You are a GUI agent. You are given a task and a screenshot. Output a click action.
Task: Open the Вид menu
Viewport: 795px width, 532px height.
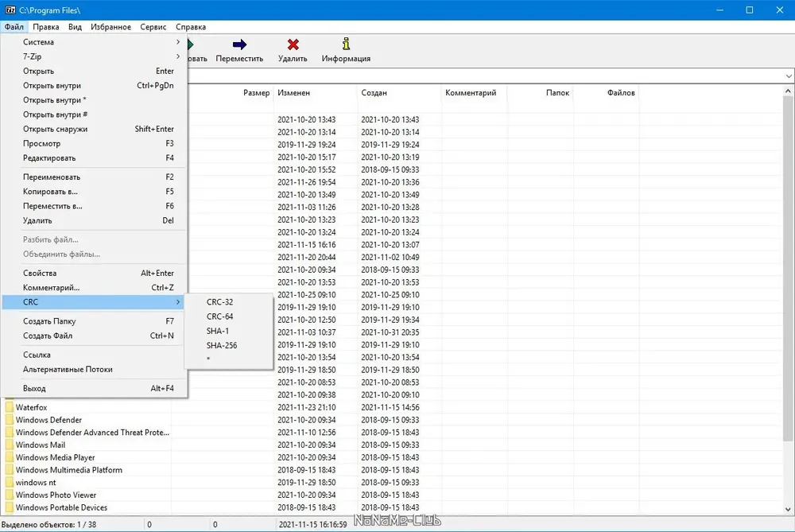(75, 27)
